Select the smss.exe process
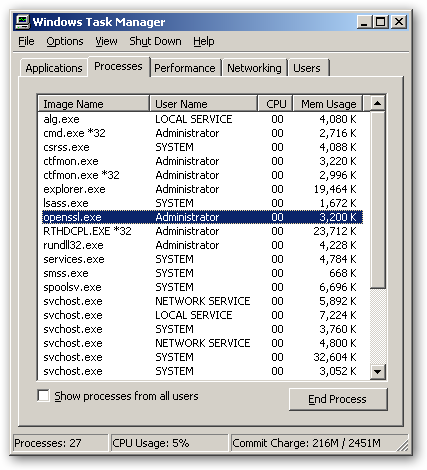Viewport: 427px width, 470px height. click(x=202, y=273)
